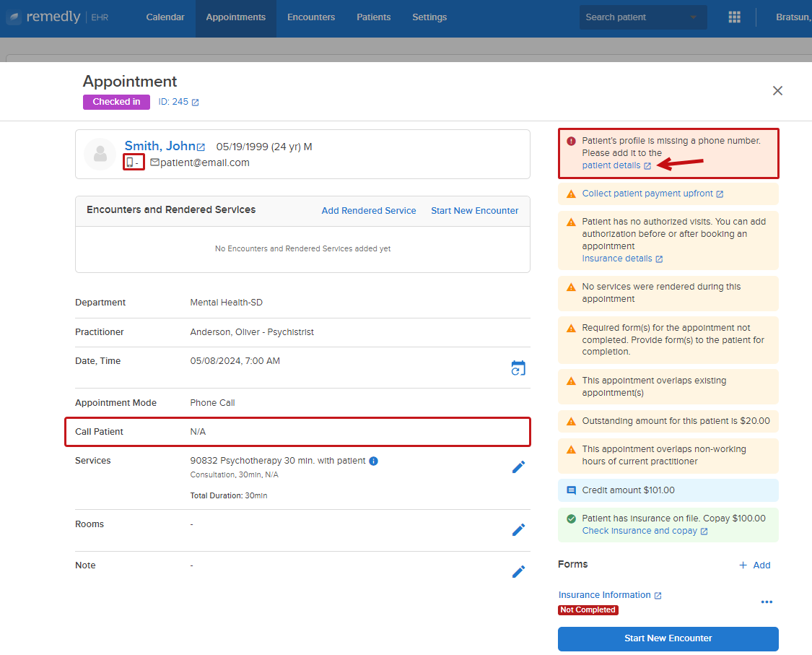The width and height of the screenshot is (812, 655).
Task: Click Add next to Forms
Action: coord(754,565)
